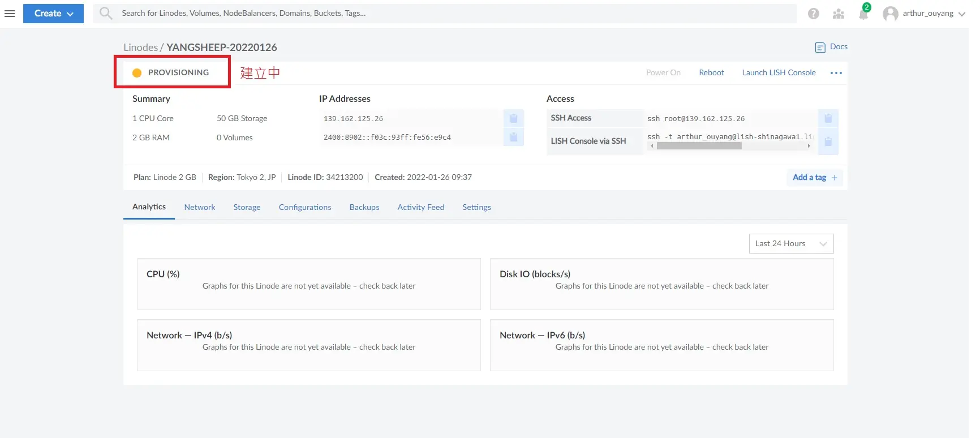This screenshot has height=438, width=980.
Task: Open the Configurations tab
Action: [x=305, y=208]
